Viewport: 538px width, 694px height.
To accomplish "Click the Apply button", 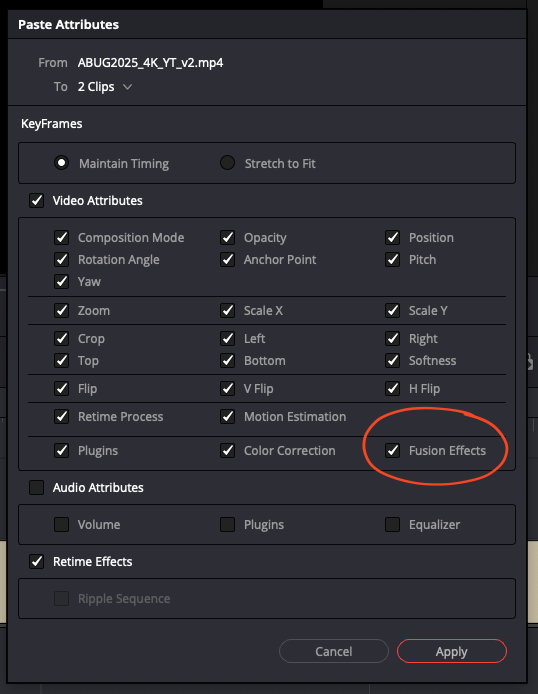I will point(452,651).
